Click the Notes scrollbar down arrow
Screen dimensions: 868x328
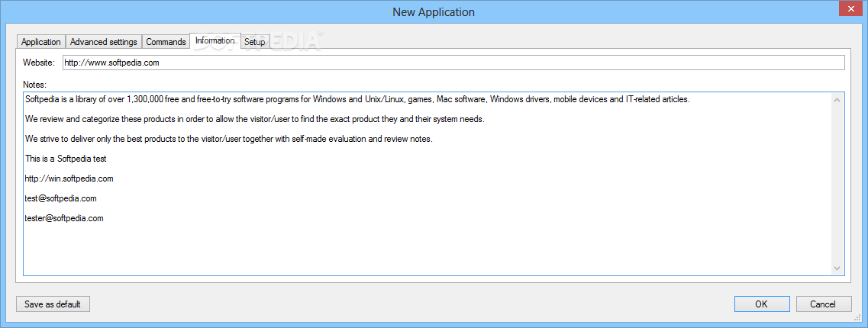point(837,268)
